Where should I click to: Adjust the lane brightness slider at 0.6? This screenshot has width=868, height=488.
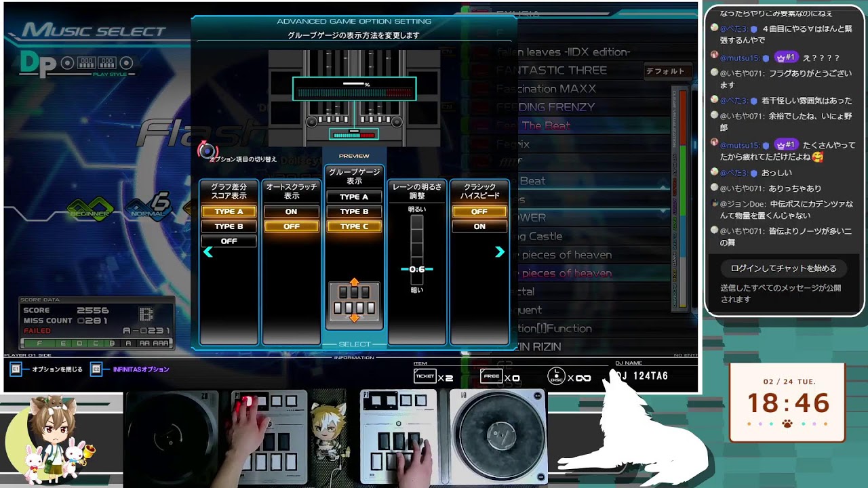click(x=416, y=269)
